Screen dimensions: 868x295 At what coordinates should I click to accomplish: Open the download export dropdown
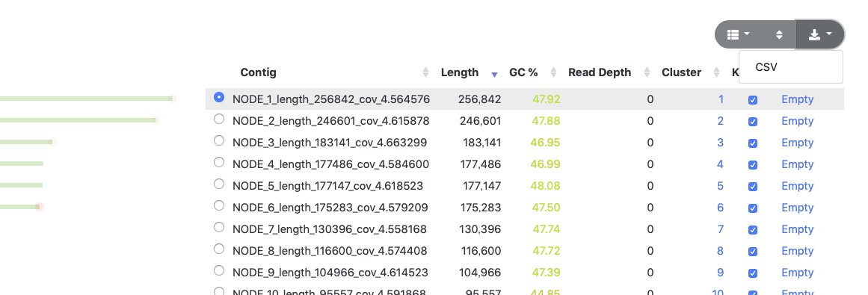(820, 34)
